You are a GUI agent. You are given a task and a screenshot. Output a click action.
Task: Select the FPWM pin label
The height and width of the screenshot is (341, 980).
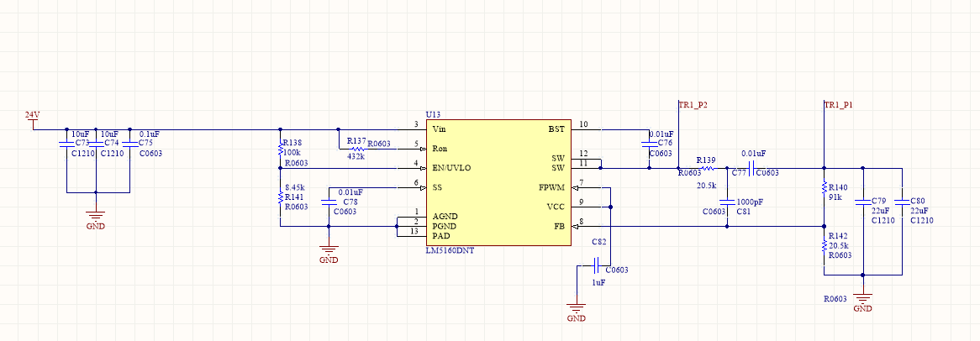[x=551, y=187]
